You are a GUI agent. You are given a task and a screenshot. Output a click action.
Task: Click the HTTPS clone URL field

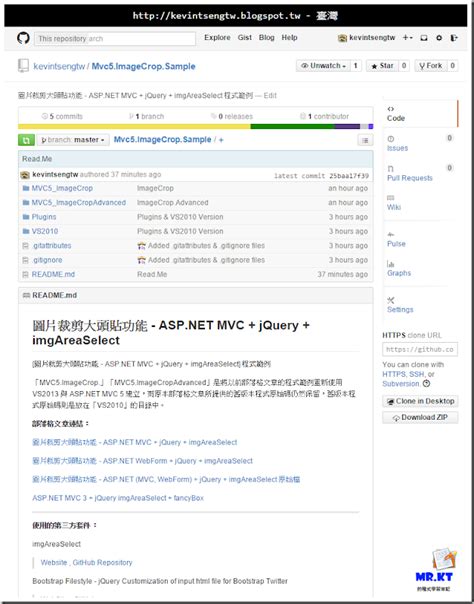pyautogui.click(x=420, y=349)
